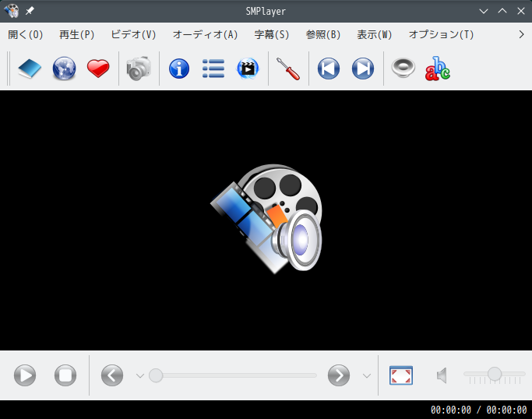Expand the rewind step dropdown arrow
532x419 pixels.
[x=140, y=375]
